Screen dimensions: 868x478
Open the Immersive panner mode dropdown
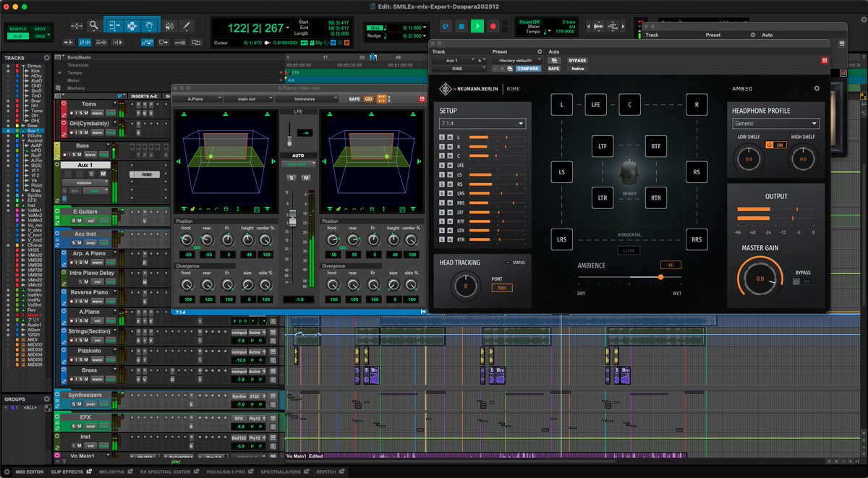tap(306, 99)
